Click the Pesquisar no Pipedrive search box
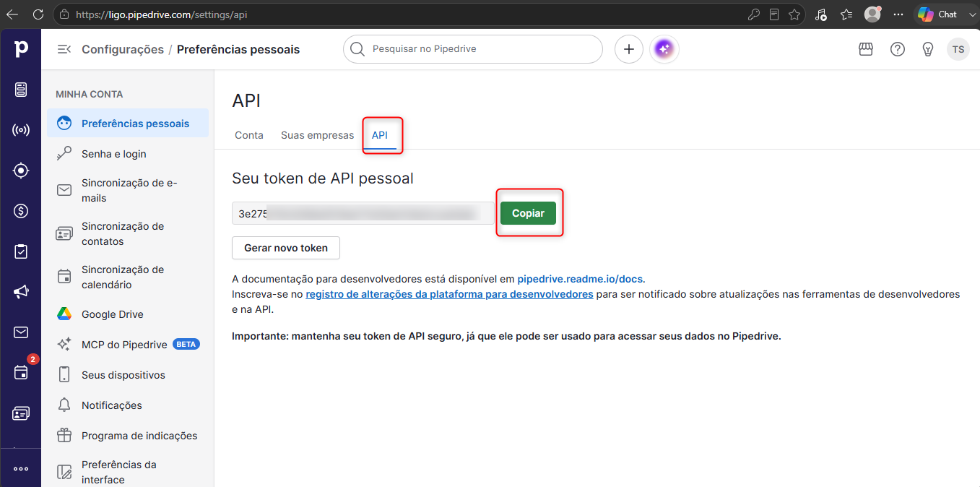 point(473,49)
